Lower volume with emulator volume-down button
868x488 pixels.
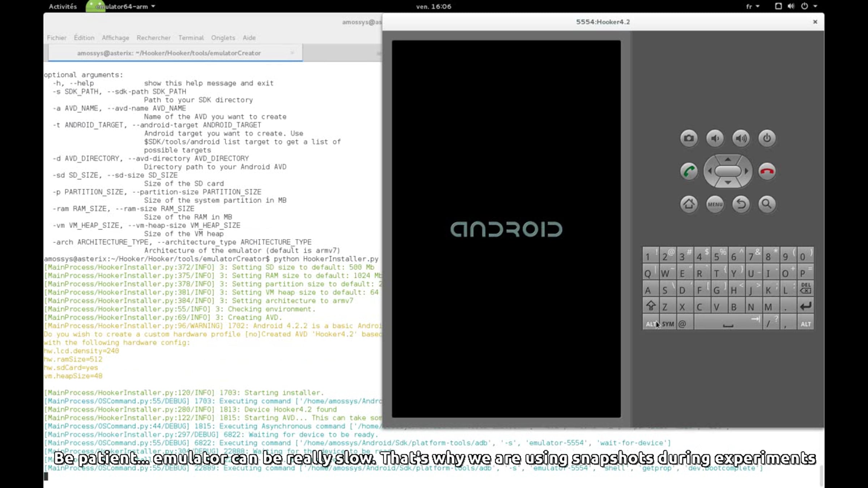pyautogui.click(x=715, y=138)
